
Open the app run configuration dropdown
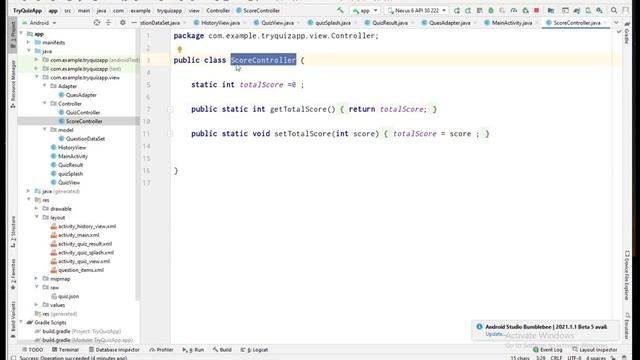(365, 11)
